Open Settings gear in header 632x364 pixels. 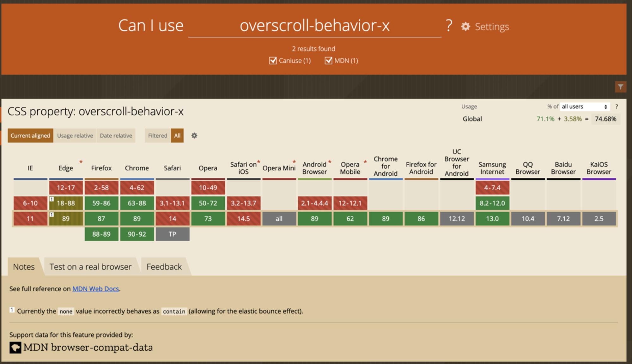pos(465,27)
